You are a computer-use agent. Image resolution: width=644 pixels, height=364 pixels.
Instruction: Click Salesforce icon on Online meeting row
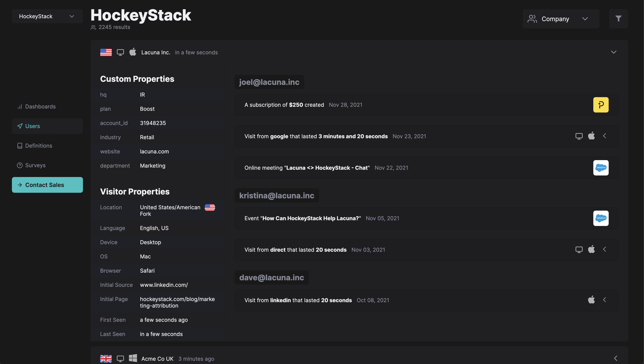point(601,168)
